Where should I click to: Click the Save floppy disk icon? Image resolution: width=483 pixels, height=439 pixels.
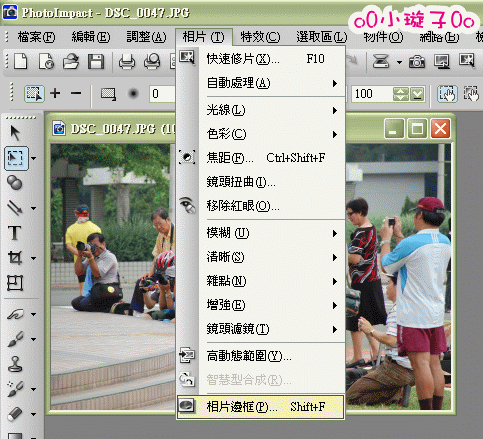click(x=96, y=62)
